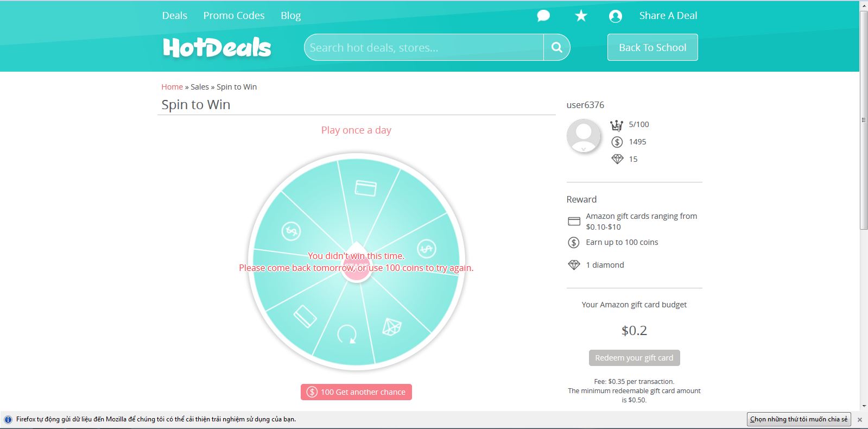Click the gift card segment at wheel top
The height and width of the screenshot is (429, 868).
[x=365, y=188]
